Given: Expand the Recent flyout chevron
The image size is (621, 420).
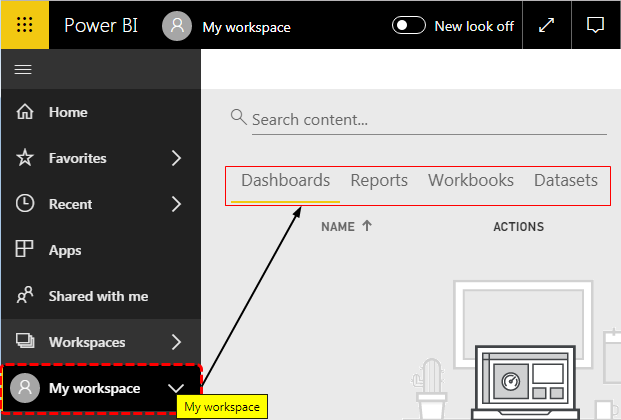Looking at the screenshot, I should (x=176, y=204).
